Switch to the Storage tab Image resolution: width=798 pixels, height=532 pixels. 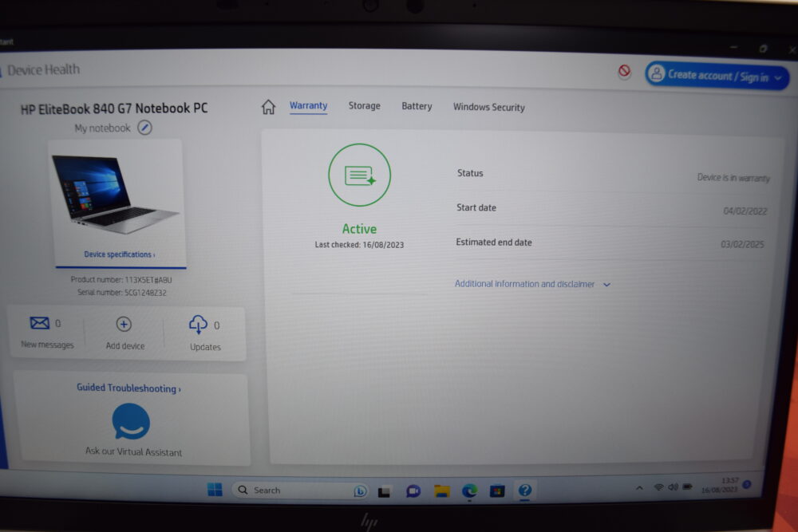(365, 106)
